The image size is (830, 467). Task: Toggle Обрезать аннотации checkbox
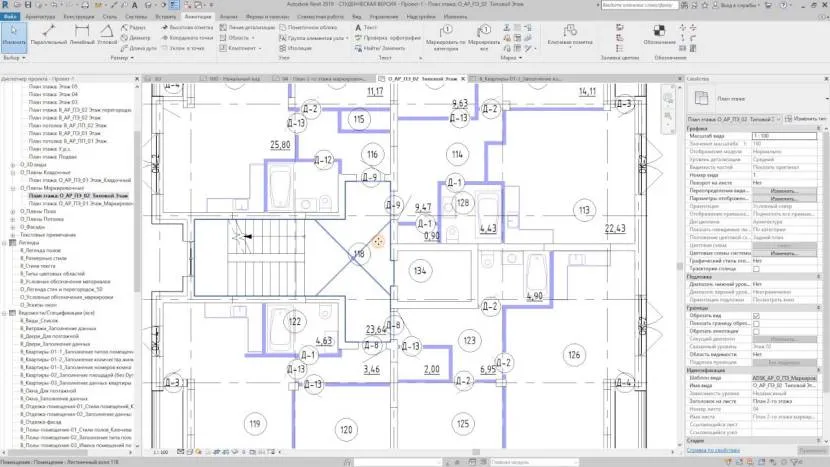(755, 331)
